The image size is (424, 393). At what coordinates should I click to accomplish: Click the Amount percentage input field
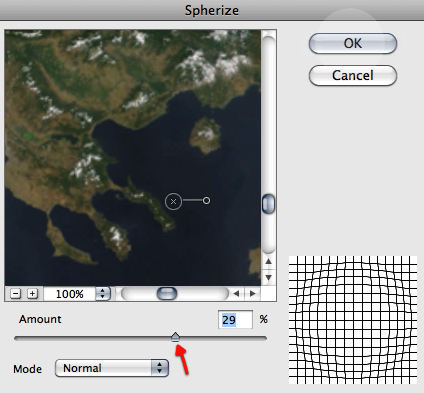coord(235,320)
